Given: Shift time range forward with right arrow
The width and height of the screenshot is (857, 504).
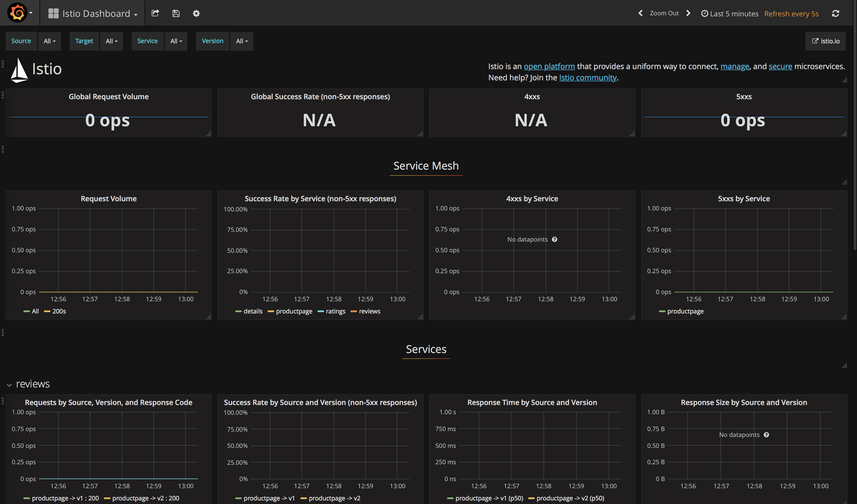Looking at the screenshot, I should (x=688, y=13).
